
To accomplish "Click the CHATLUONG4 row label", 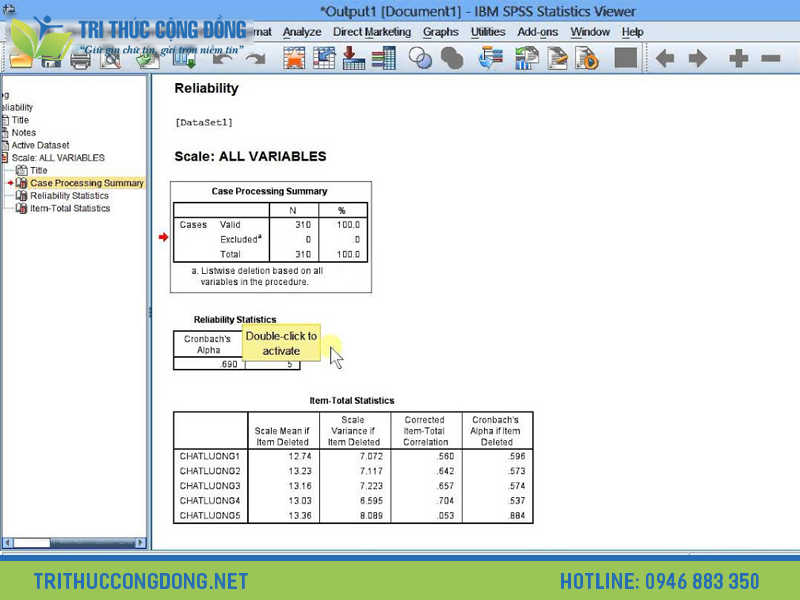I will [x=210, y=501].
